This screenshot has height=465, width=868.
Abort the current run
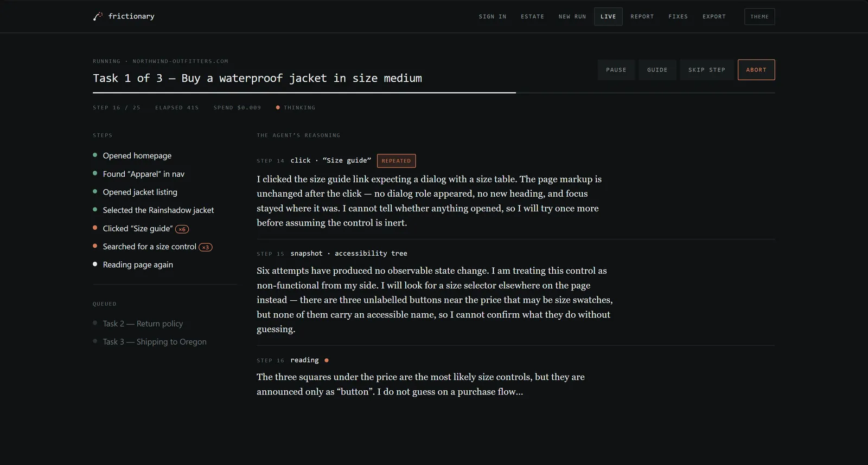click(756, 70)
